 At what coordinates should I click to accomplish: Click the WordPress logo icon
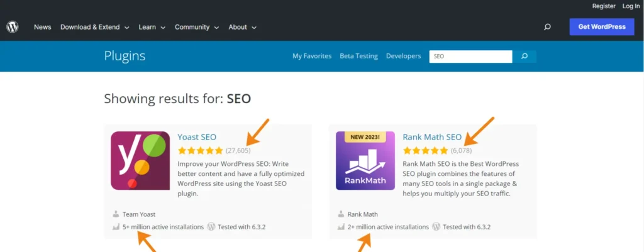tap(13, 27)
